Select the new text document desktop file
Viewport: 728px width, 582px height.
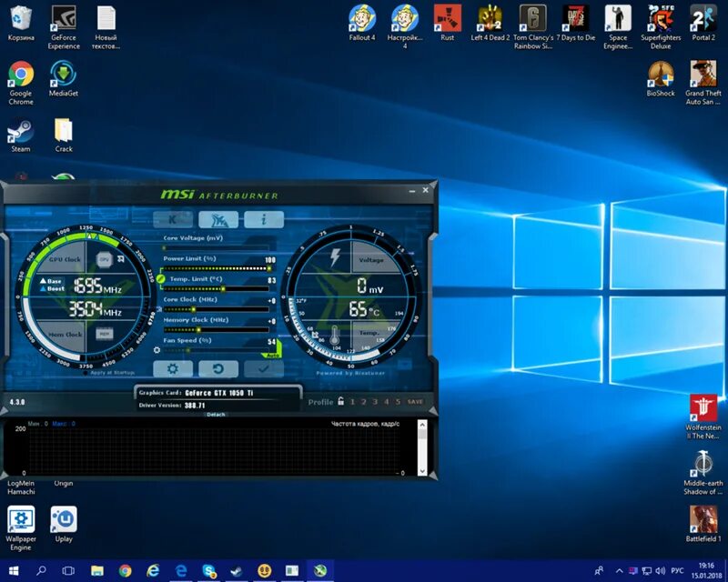click(106, 27)
